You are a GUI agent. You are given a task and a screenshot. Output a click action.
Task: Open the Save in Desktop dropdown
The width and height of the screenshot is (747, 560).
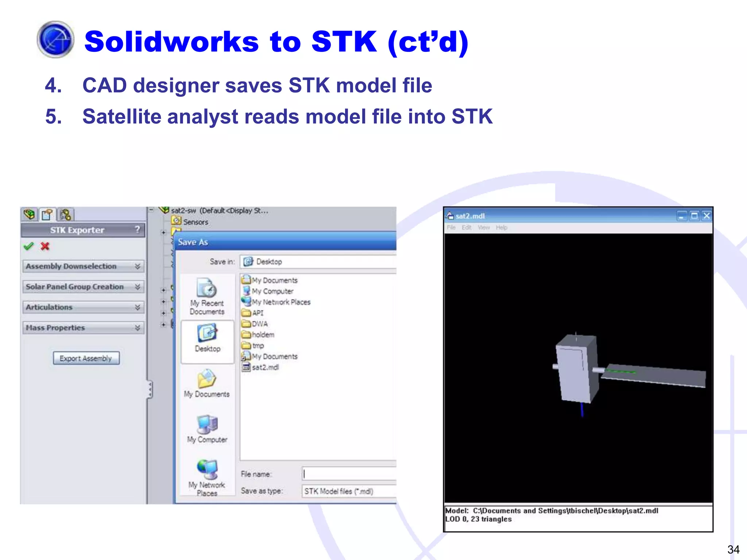tap(318, 262)
